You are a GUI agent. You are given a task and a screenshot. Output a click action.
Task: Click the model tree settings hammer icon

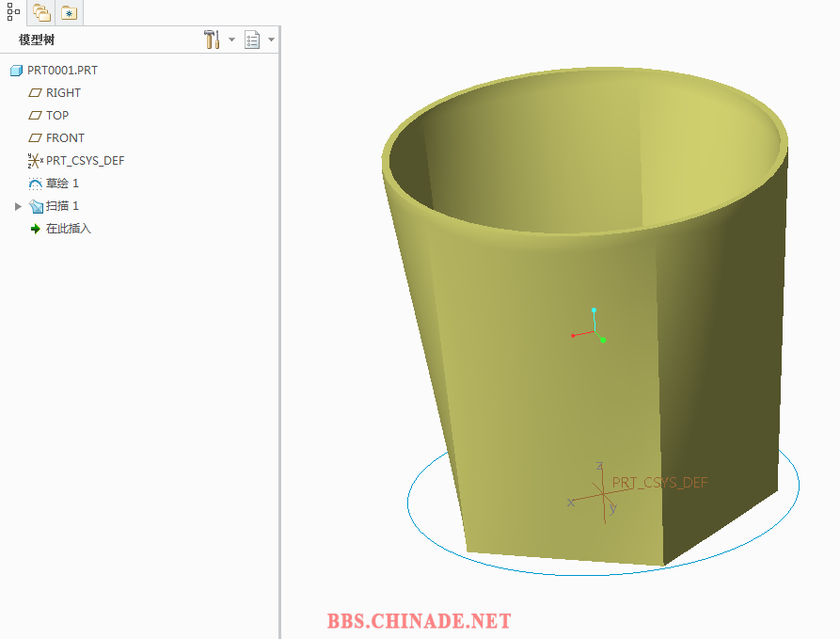click(212, 40)
